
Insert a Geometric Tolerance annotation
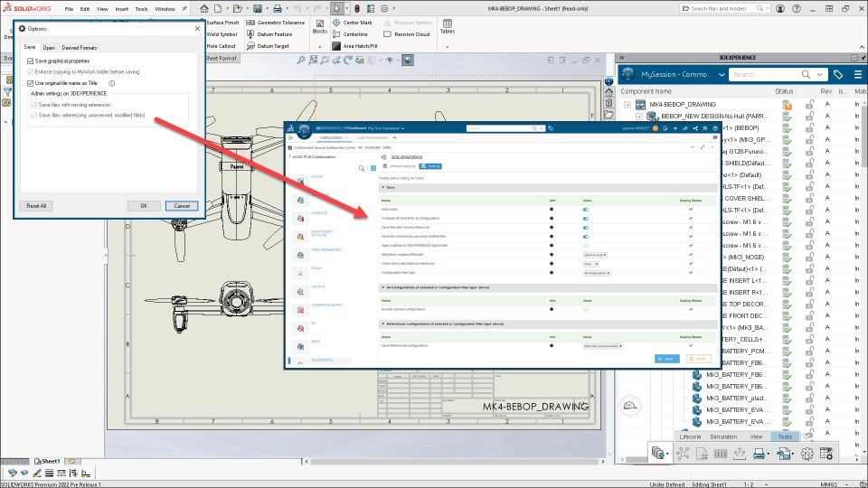[275, 23]
